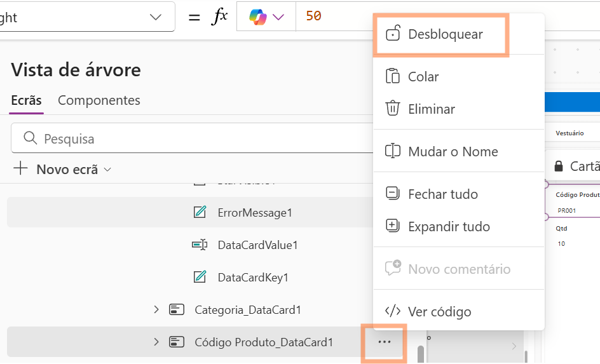Click the ErrorMessage1 edit icon
The height and width of the screenshot is (364, 600).
(x=200, y=212)
